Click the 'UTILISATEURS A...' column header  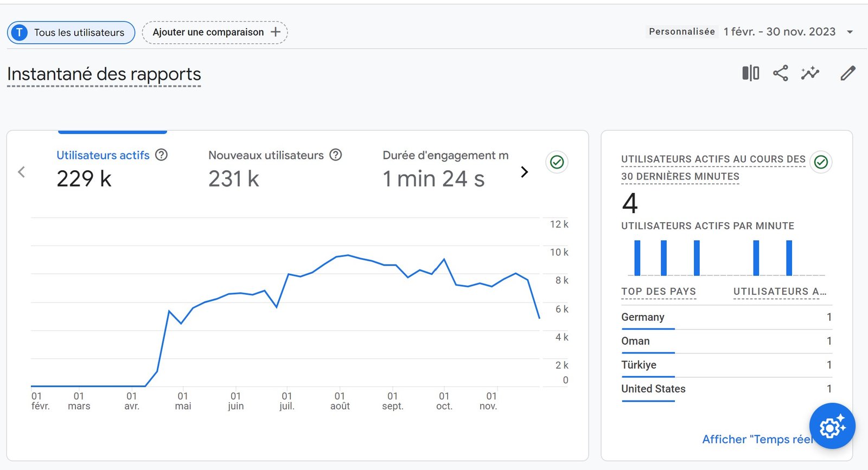pos(780,292)
